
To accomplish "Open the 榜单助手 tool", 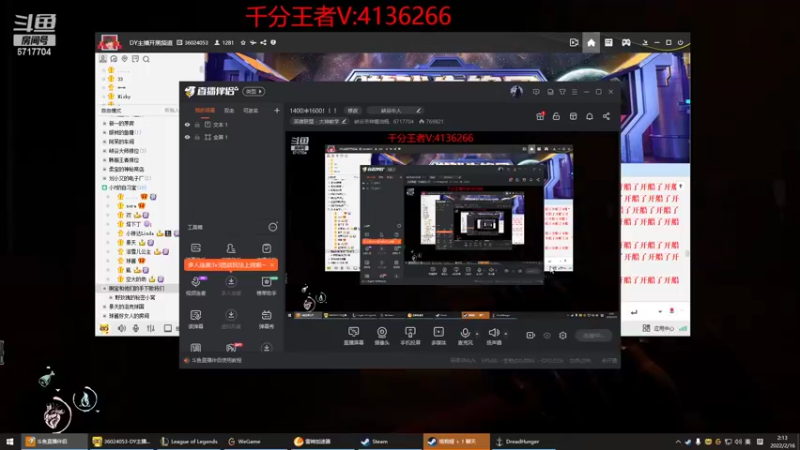I will coord(266,286).
